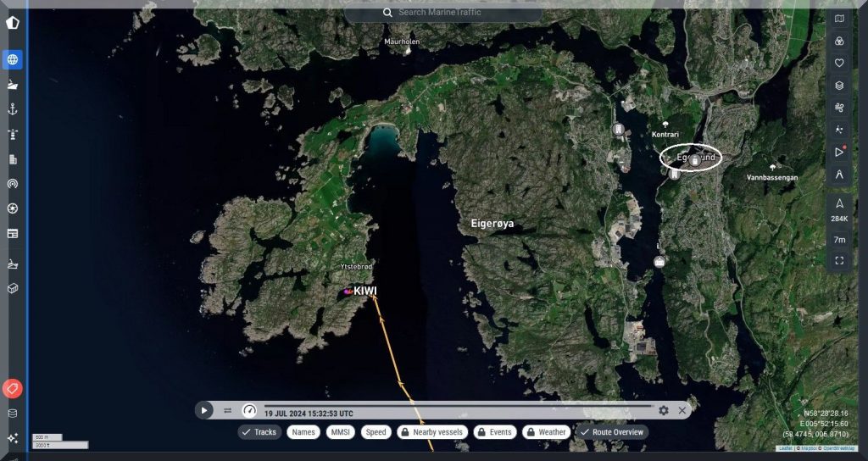This screenshot has height=461, width=868.
Task: Click the Search MarineTraffic field
Action: [x=443, y=13]
